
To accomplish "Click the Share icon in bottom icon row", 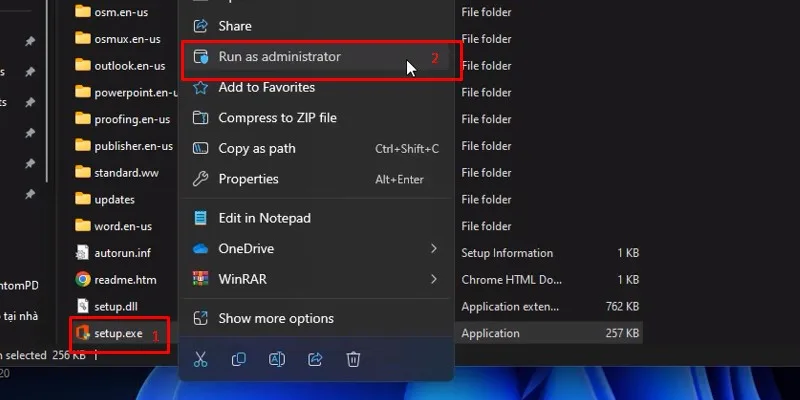I will (315, 360).
